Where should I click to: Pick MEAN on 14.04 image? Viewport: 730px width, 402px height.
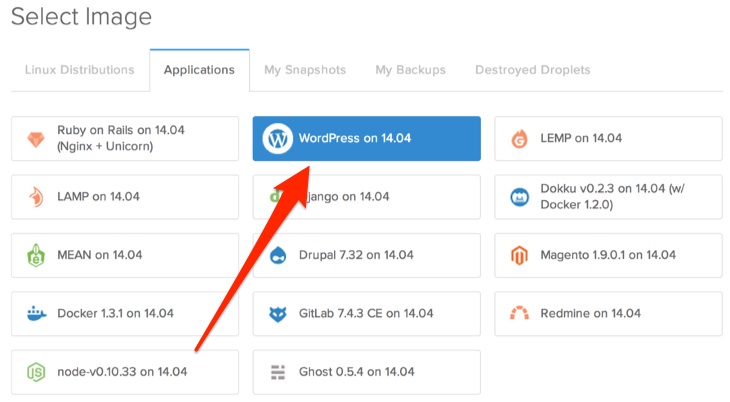(x=125, y=255)
